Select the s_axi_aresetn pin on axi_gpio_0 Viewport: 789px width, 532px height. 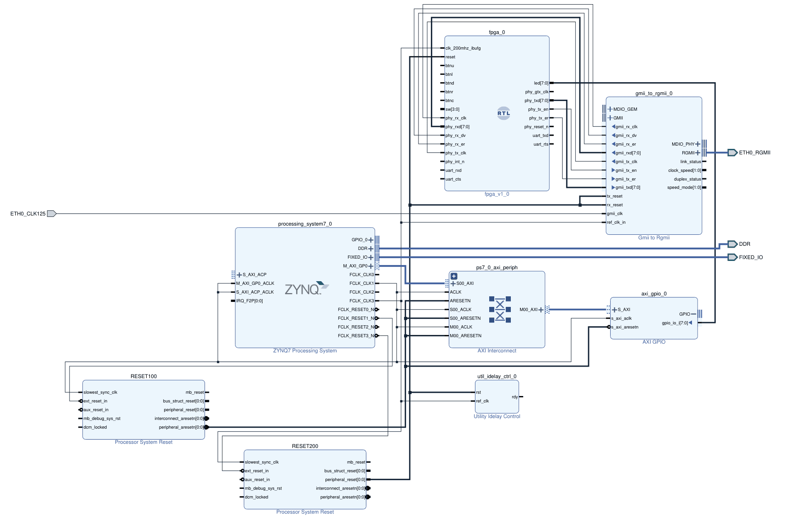click(624, 327)
